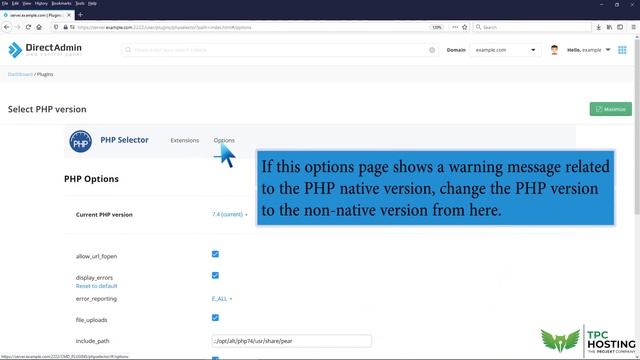Click the include_path text field

[291, 341]
